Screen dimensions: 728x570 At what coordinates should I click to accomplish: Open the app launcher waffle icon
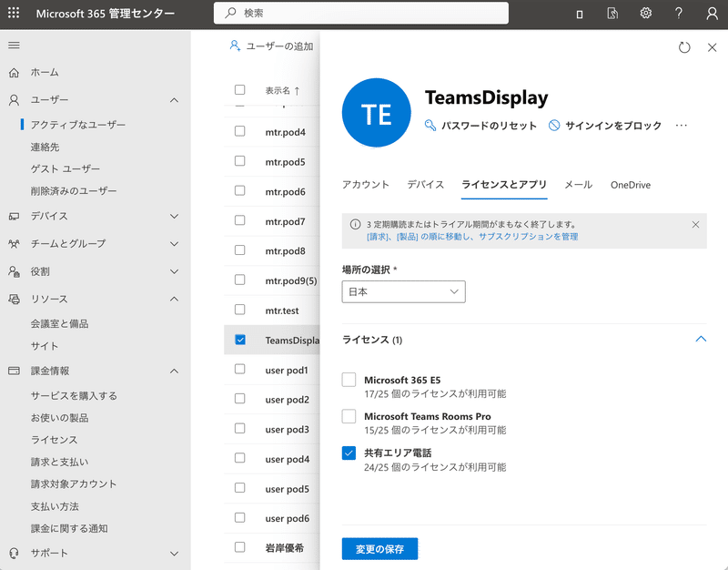(x=14, y=13)
